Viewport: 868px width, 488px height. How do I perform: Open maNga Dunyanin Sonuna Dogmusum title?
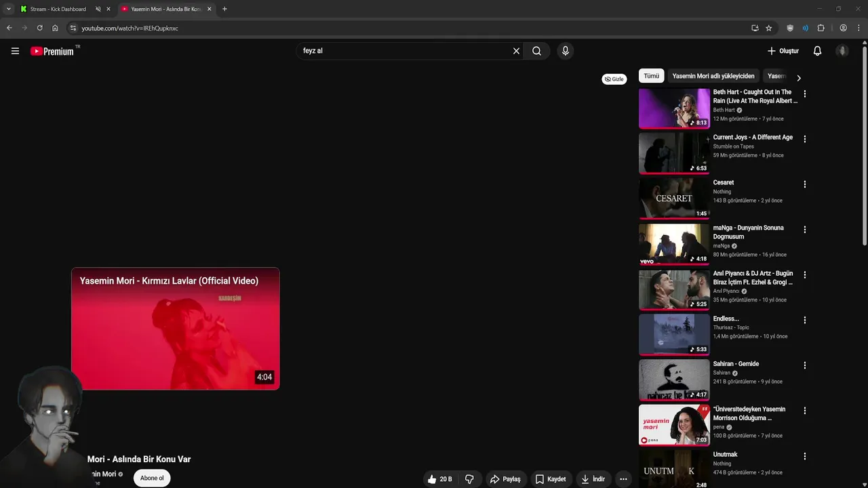tap(748, 232)
